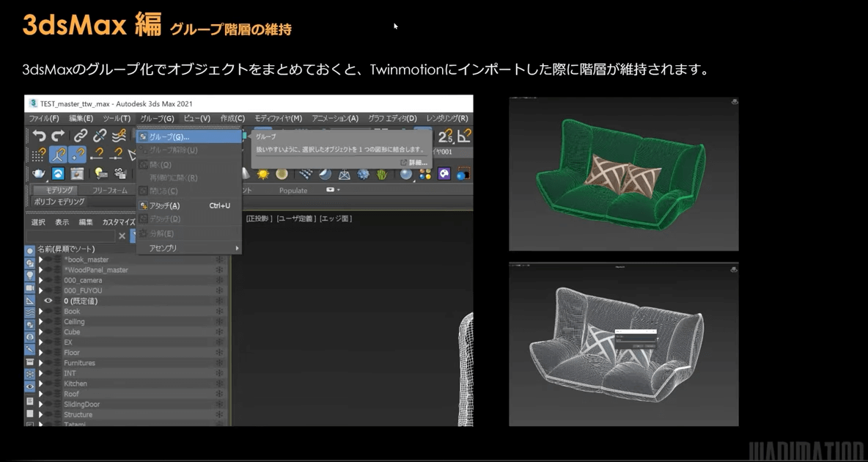Expand the 000_camera layer
The width and height of the screenshot is (868, 462).
click(x=40, y=280)
